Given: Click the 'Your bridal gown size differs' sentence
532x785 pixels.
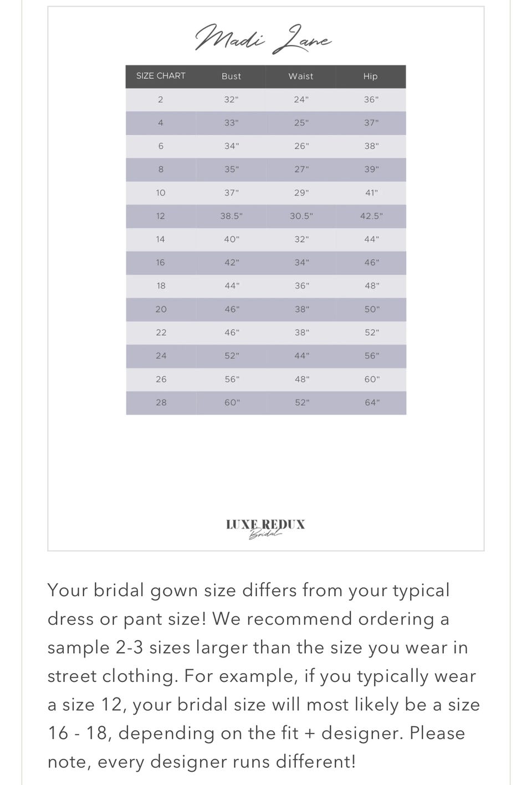Looking at the screenshot, I should click(x=248, y=591).
